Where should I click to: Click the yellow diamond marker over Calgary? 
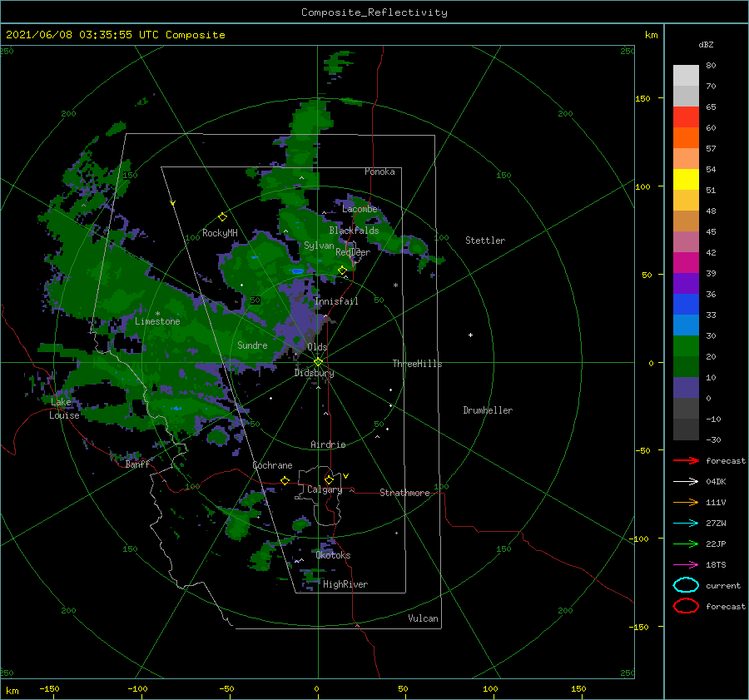click(x=329, y=479)
